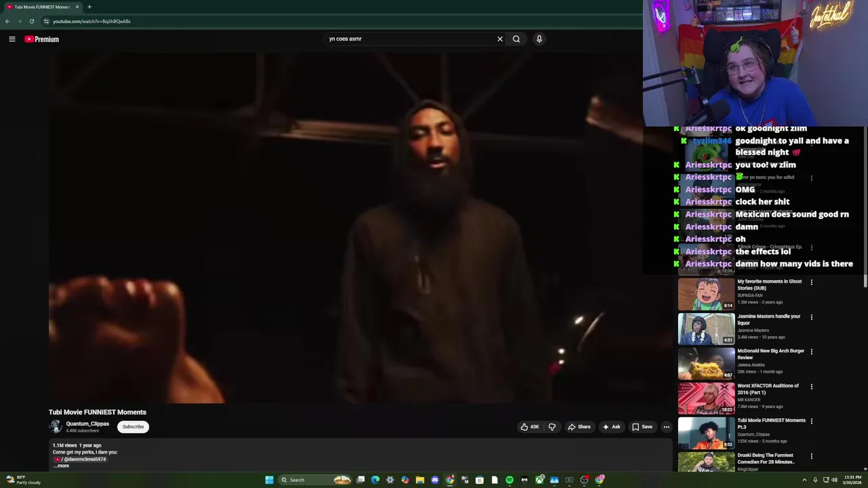The width and height of the screenshot is (868, 488).
Task: Click the site info icon in address bar
Action: (46, 21)
